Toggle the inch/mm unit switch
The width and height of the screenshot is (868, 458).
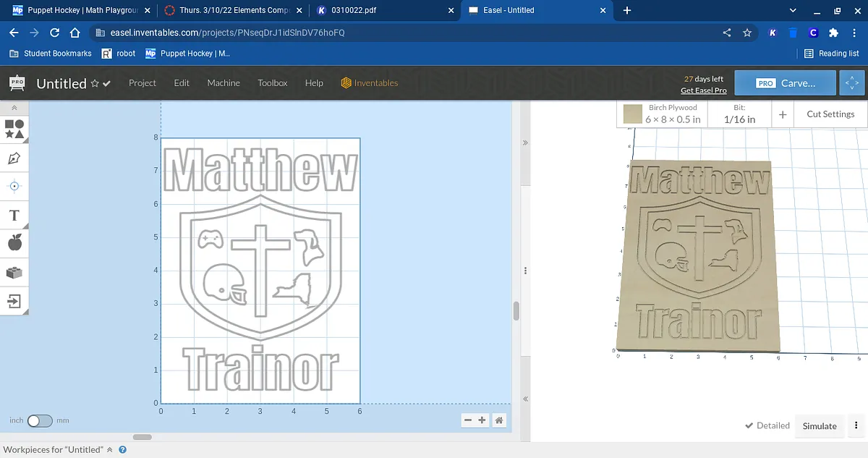pyautogui.click(x=40, y=420)
